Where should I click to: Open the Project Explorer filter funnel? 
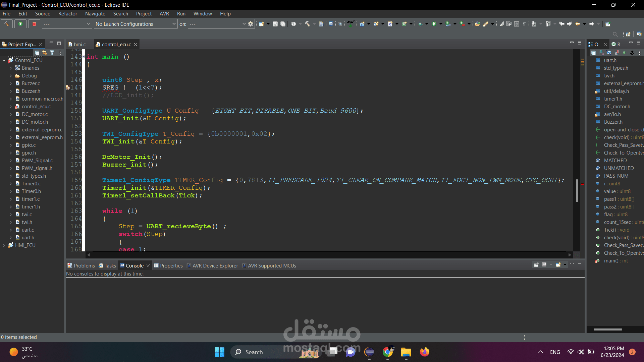52,53
